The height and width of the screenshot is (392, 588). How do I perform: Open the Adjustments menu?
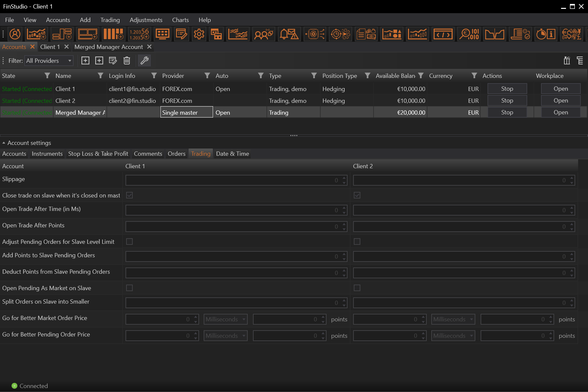pyautogui.click(x=146, y=20)
